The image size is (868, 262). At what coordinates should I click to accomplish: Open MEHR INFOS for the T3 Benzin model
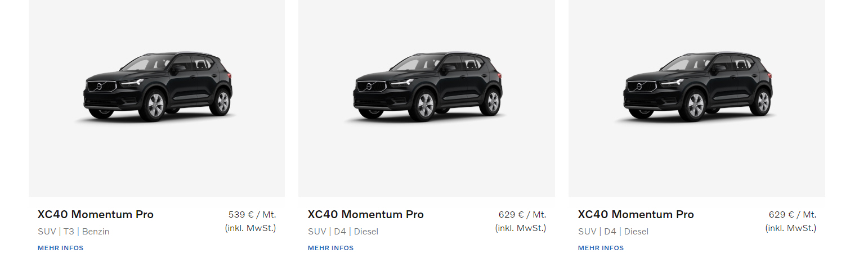pyautogui.click(x=60, y=248)
